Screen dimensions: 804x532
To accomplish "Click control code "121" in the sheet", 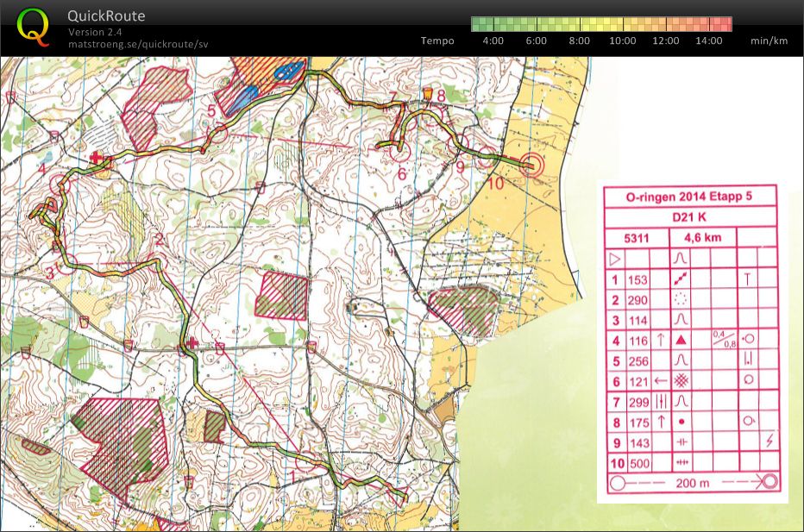I will click(x=638, y=382).
